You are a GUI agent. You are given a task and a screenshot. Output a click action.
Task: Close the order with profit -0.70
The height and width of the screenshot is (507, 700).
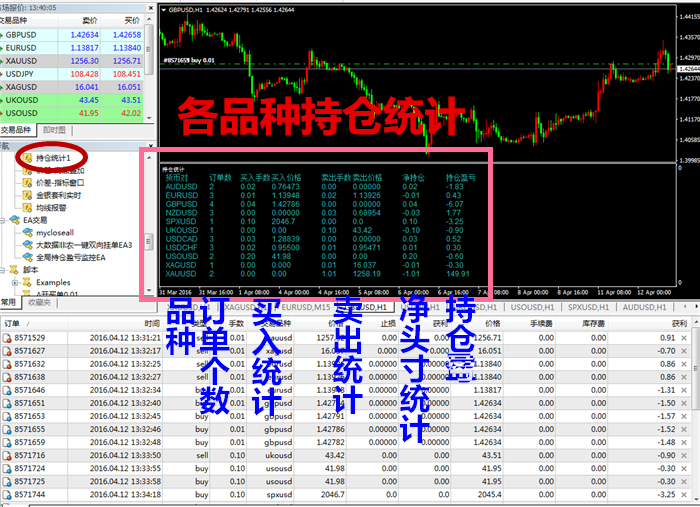(684, 351)
